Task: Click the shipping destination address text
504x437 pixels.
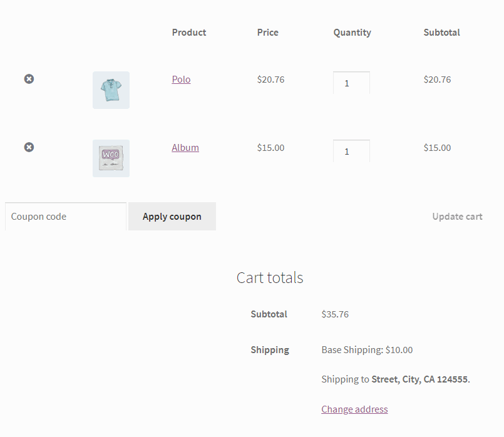Action: tap(396, 379)
